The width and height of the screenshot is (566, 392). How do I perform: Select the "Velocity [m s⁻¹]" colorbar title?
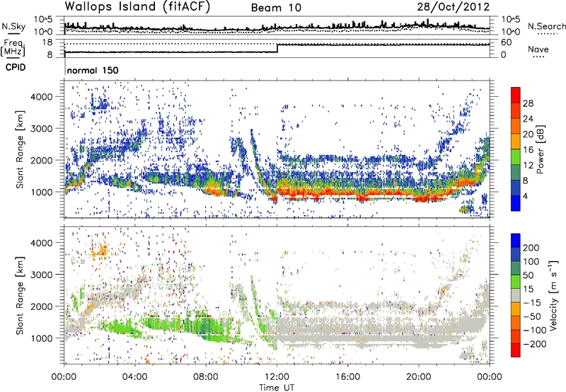553,295
